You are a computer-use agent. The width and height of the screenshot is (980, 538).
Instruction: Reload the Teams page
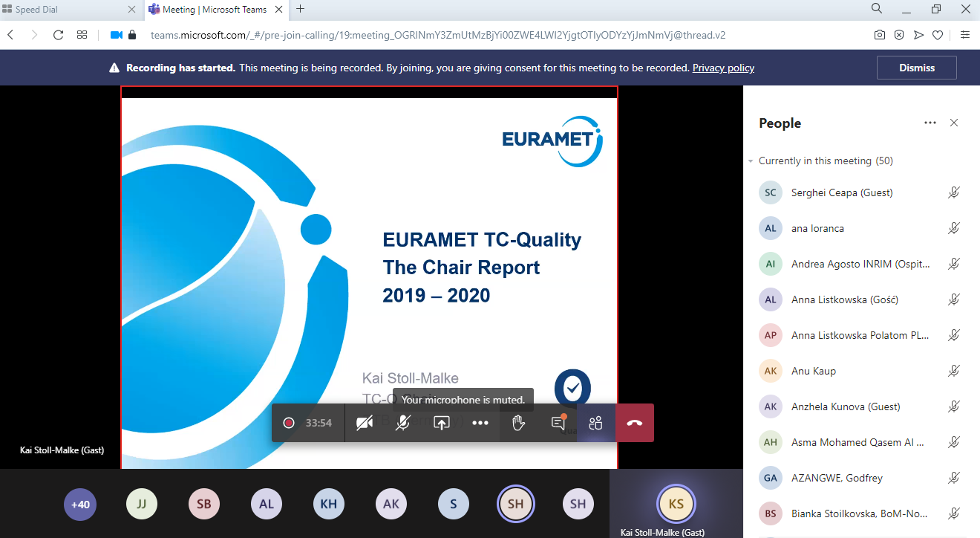click(x=58, y=34)
